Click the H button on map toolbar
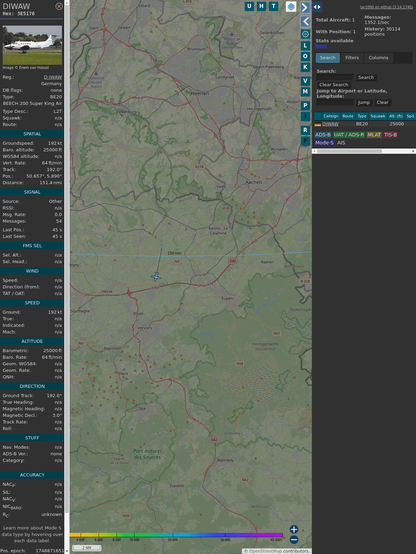Image resolution: width=416 pixels, height=554 pixels. pyautogui.click(x=261, y=6)
